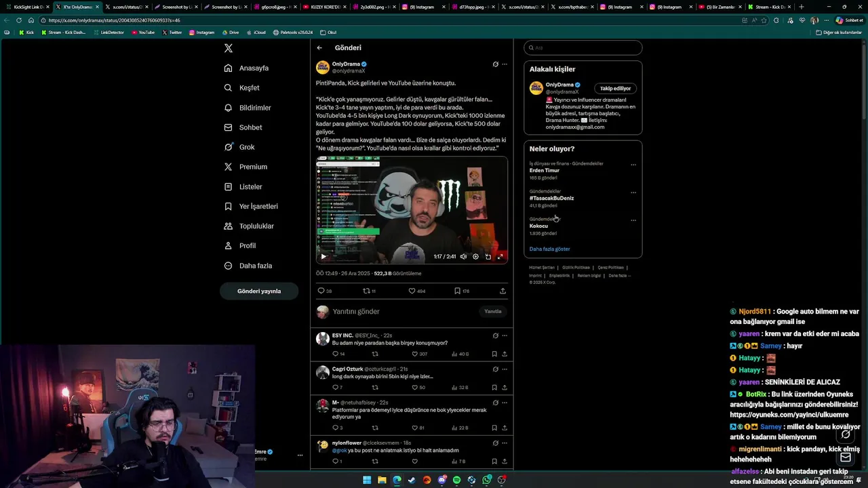Image resolution: width=868 pixels, height=488 pixels.
Task: Open the X logo home icon
Action: (229, 48)
